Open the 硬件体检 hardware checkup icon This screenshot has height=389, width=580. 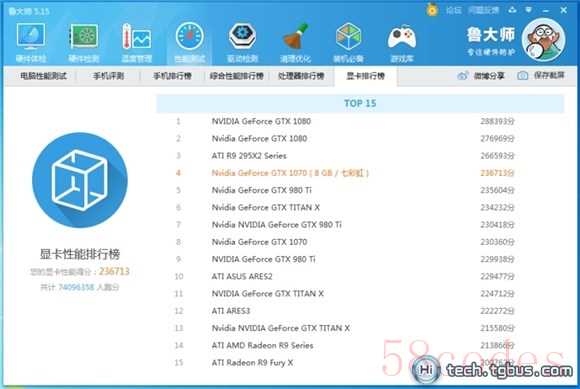click(31, 42)
